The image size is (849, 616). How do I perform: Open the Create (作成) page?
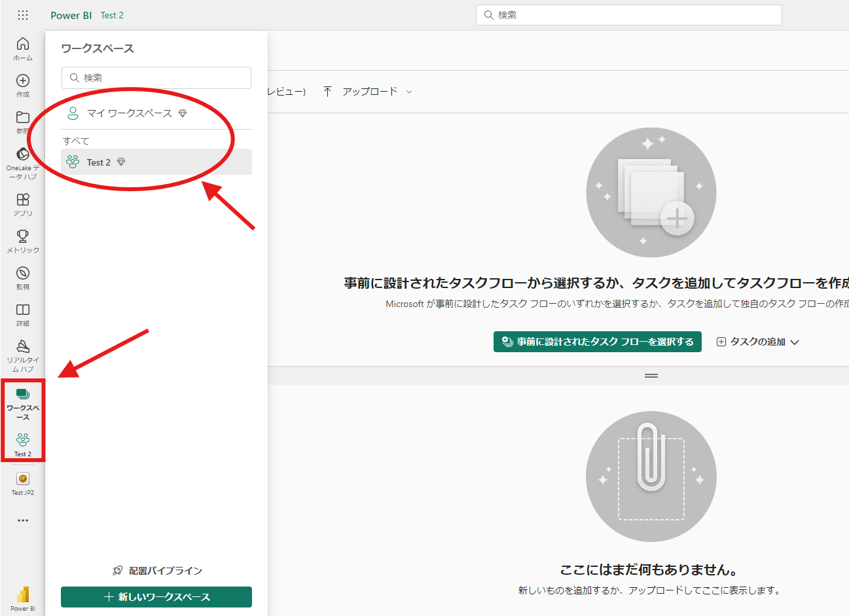point(23,86)
